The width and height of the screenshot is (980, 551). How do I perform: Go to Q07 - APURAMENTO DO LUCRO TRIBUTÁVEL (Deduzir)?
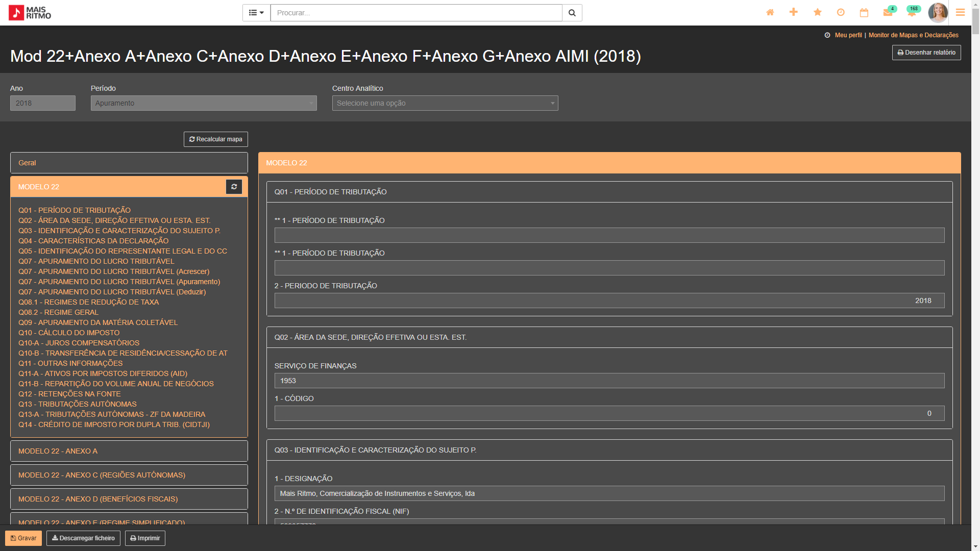tap(112, 292)
